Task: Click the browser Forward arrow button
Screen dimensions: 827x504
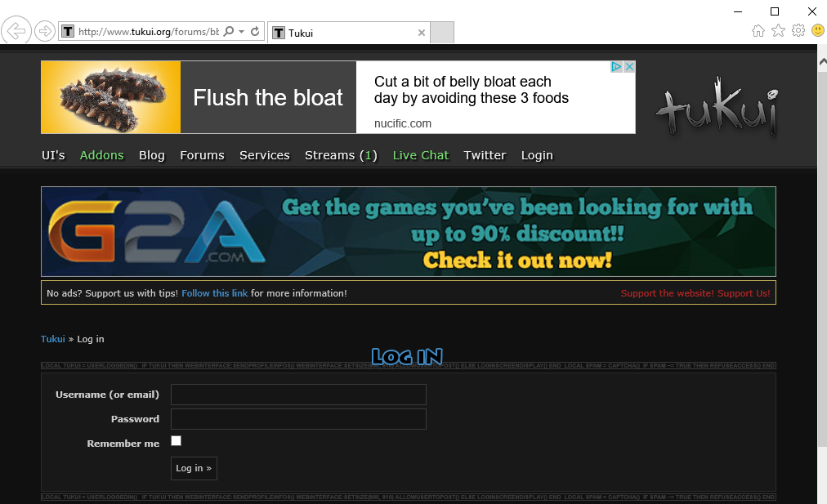Action: click(x=45, y=32)
